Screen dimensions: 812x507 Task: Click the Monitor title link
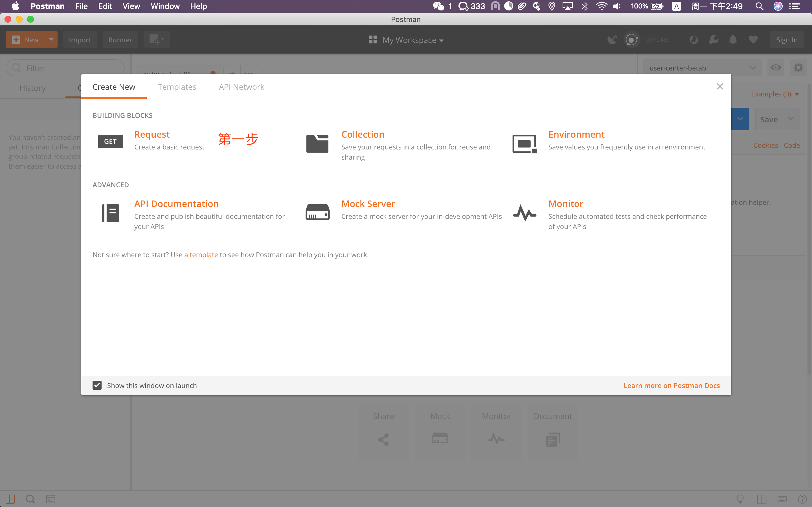point(566,204)
